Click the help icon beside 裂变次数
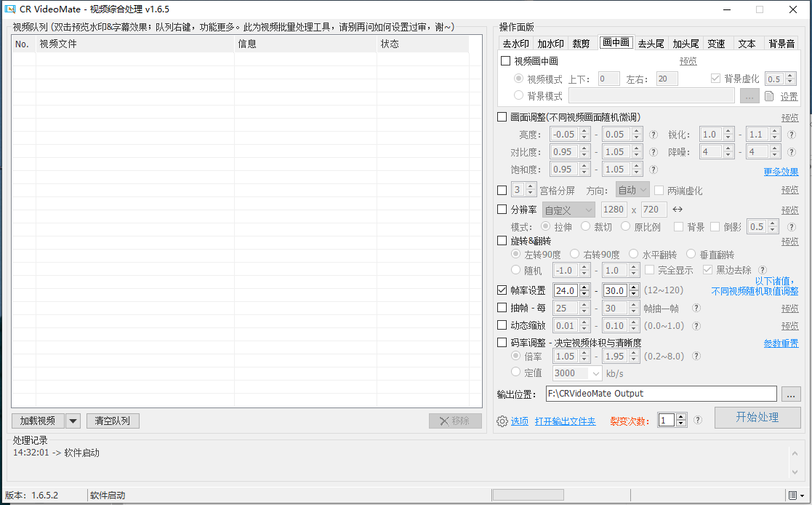 click(x=698, y=420)
